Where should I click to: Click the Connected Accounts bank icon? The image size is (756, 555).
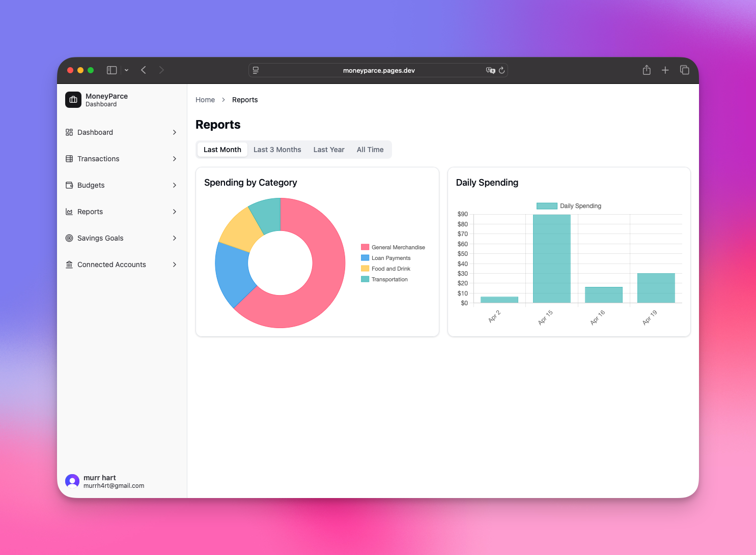(x=69, y=265)
